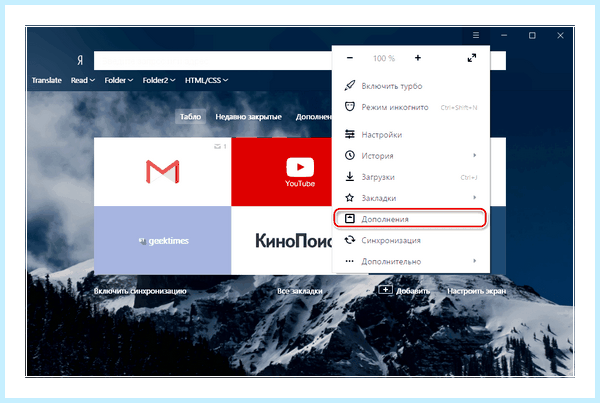Select Режим инкогнито menu entry

pos(411,107)
